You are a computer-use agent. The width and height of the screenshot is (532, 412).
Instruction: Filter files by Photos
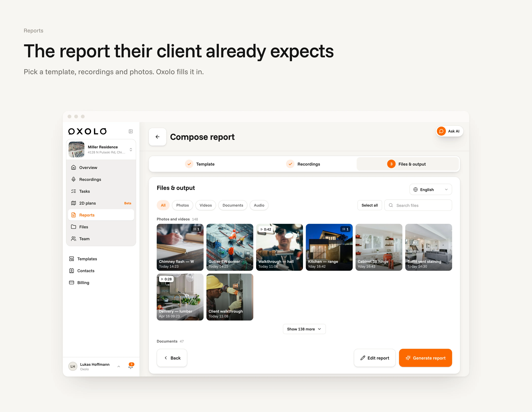coord(183,205)
